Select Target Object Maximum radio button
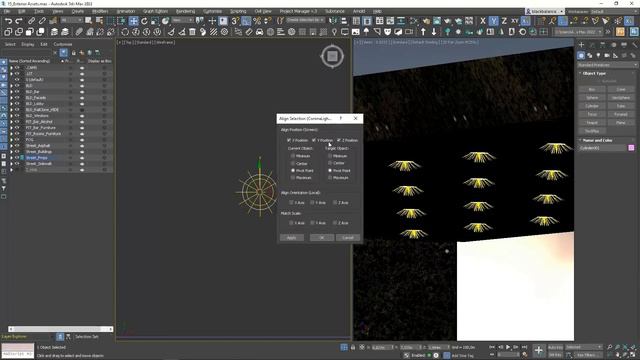 [330, 178]
